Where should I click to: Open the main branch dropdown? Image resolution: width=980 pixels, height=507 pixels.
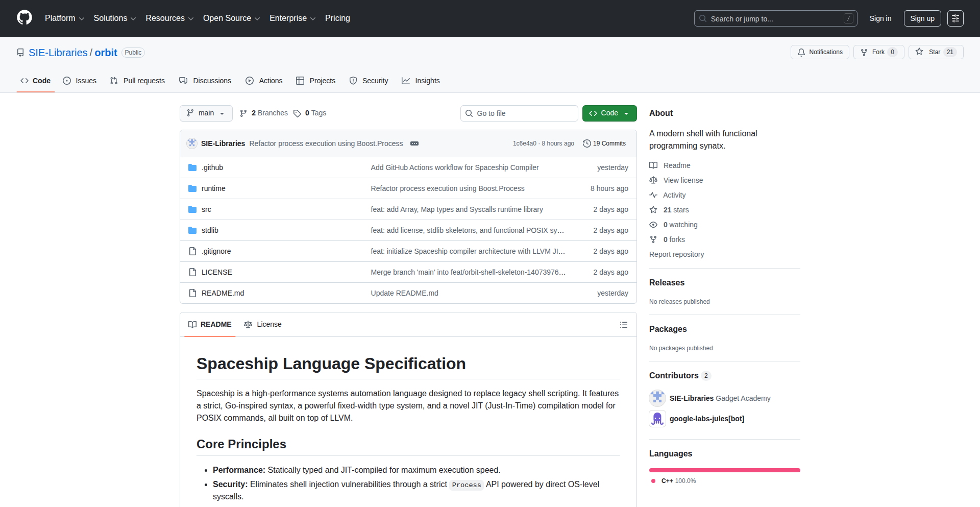(206, 113)
